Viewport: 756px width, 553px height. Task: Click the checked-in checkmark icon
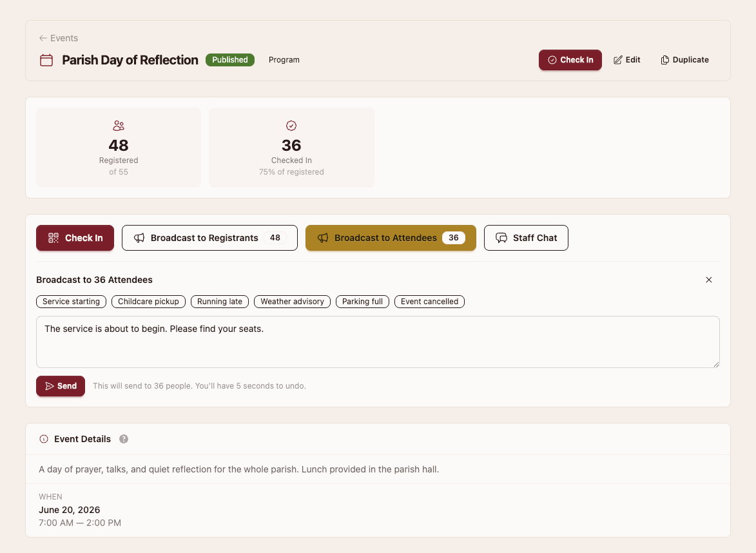tap(291, 126)
